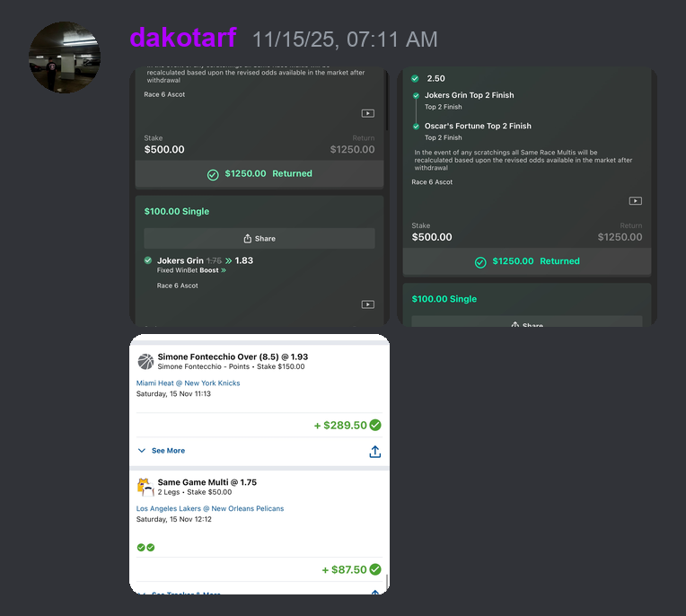This screenshot has height=616, width=686.
Task: Click Simone Fontecchio Over (8.5) @ 1.93 title
Action: pos(233,356)
